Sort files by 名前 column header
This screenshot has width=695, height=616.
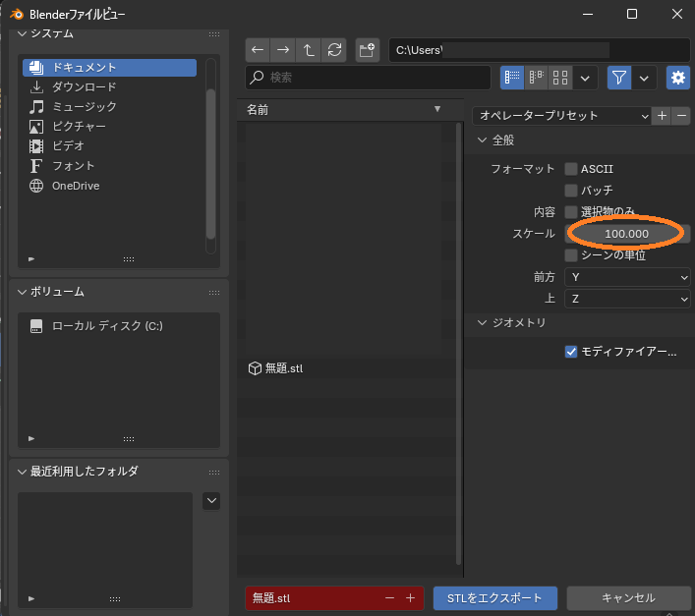(x=350, y=110)
